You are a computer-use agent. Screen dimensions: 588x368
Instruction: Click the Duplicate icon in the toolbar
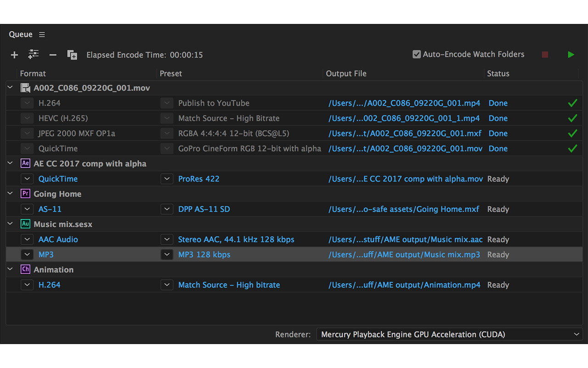(x=72, y=55)
